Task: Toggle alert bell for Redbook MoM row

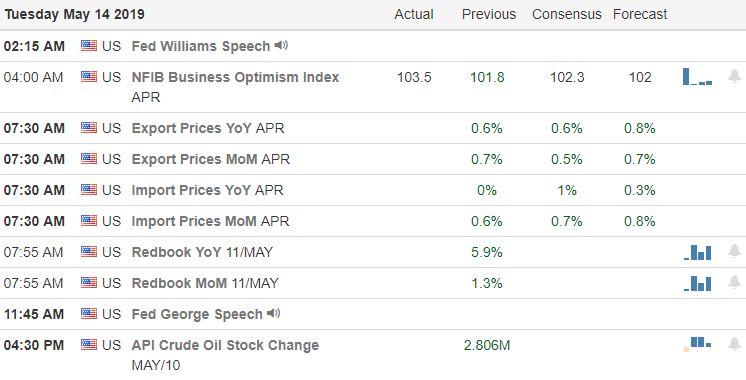Action: pos(734,282)
